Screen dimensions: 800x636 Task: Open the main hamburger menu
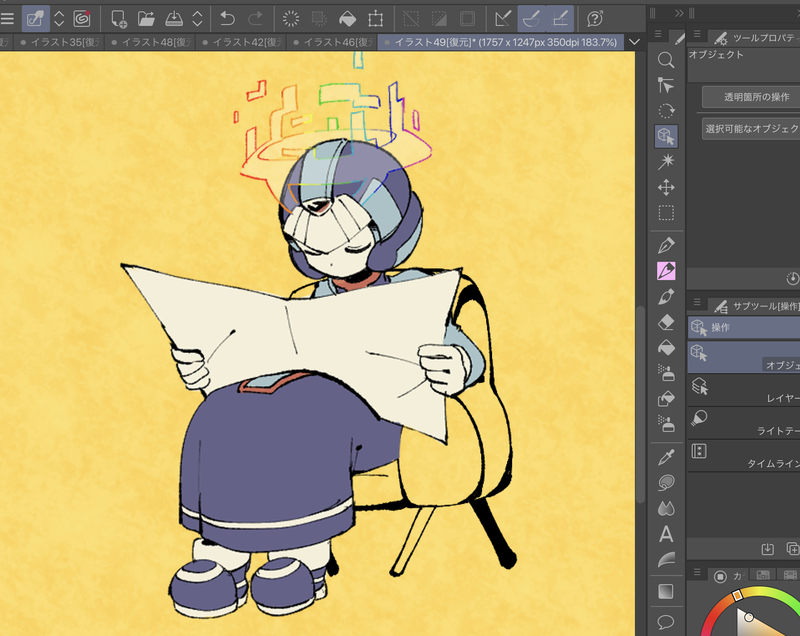[x=7, y=19]
